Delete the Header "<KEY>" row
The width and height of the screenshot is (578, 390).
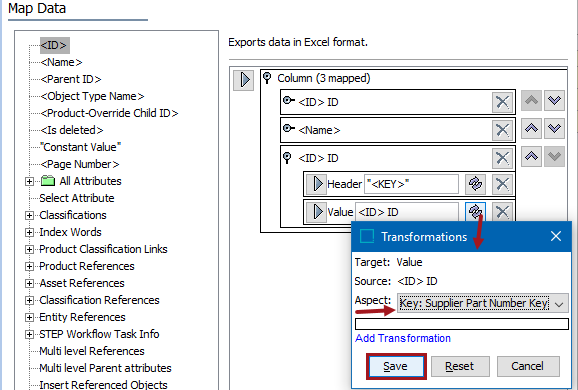[x=502, y=184]
